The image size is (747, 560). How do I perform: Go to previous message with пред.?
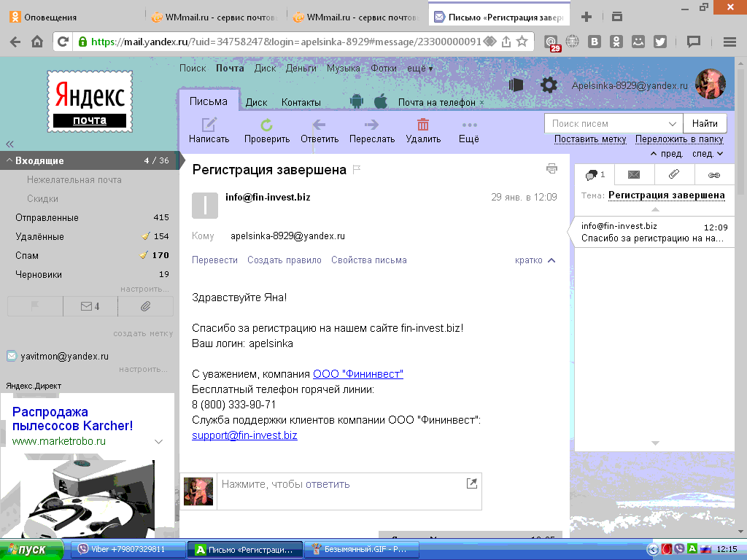pyautogui.click(x=667, y=153)
